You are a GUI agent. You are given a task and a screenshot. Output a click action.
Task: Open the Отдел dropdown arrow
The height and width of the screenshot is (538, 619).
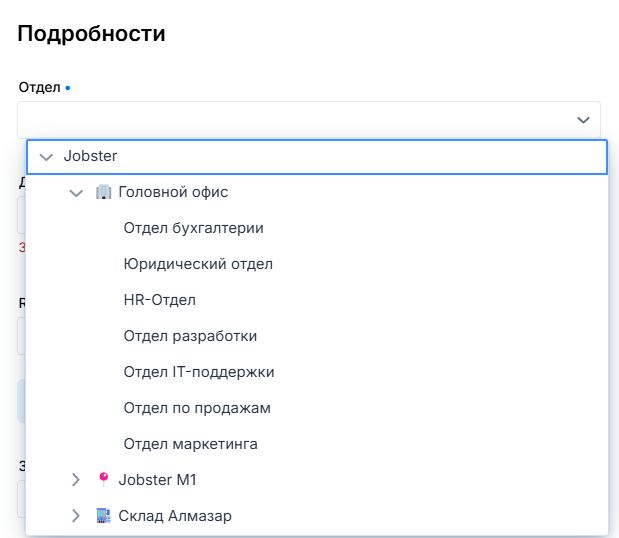click(x=583, y=120)
